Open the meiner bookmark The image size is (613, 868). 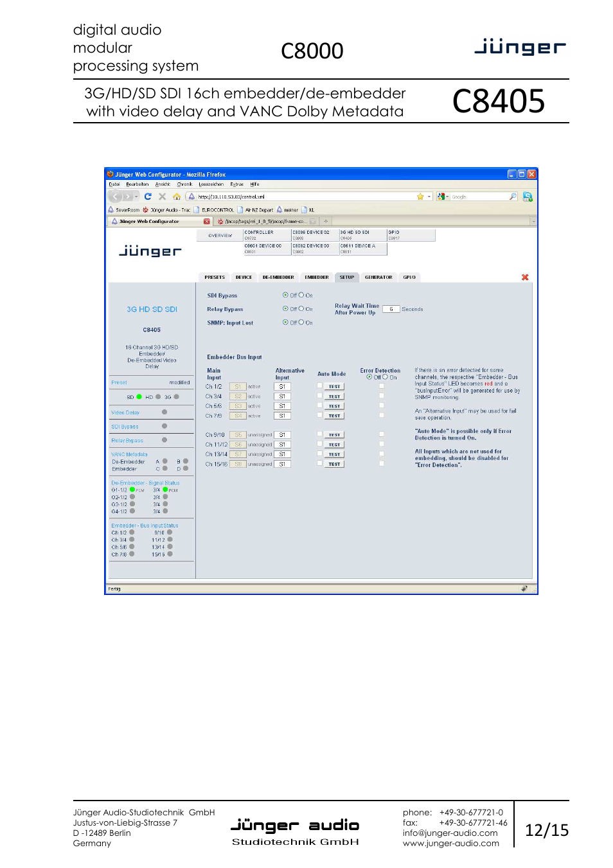287,209
